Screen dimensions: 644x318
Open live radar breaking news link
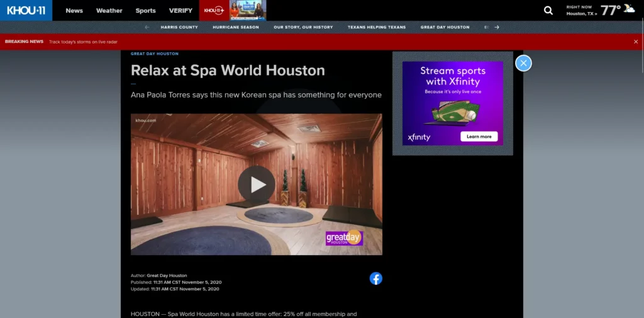83,42
